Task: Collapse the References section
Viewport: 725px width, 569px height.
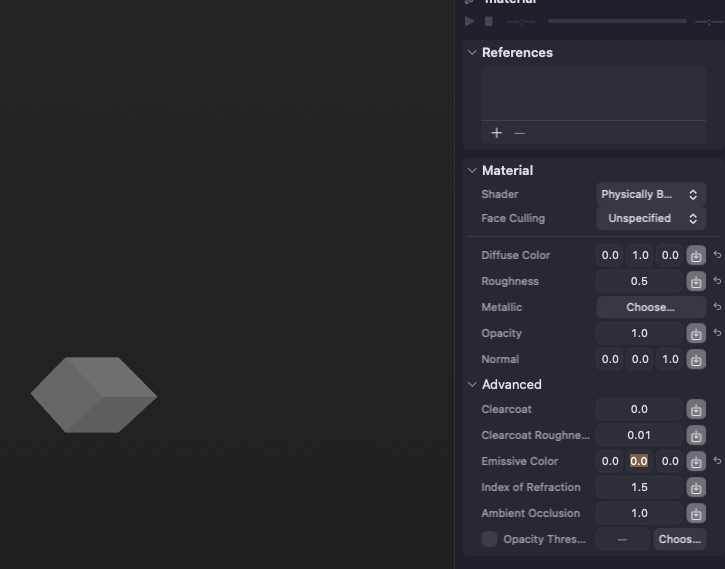Action: coord(472,52)
